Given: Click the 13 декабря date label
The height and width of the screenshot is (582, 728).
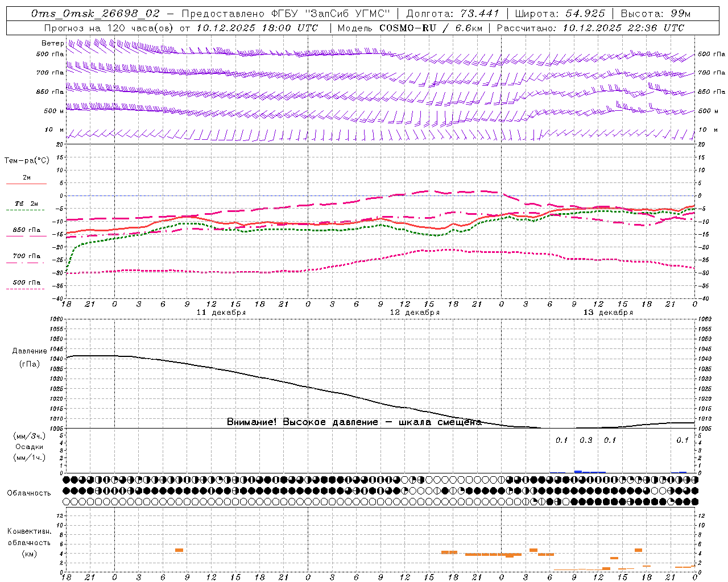Looking at the screenshot, I should 607,313.
